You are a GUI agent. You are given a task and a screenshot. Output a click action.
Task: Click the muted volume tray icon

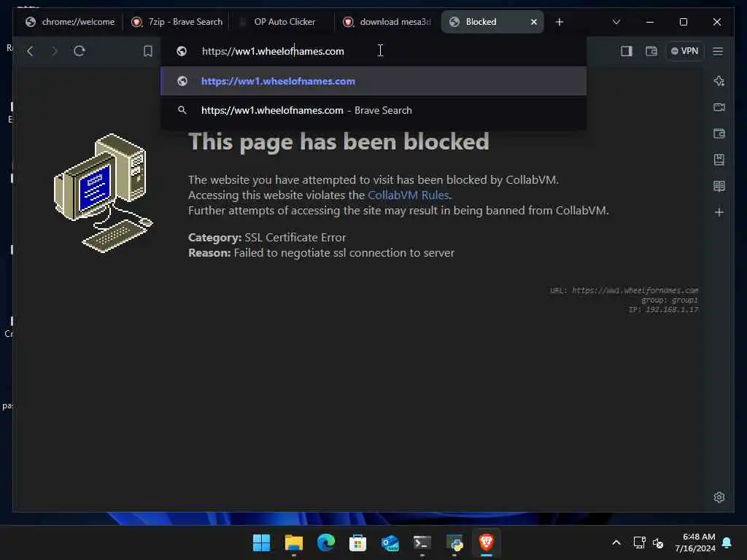pos(658,542)
